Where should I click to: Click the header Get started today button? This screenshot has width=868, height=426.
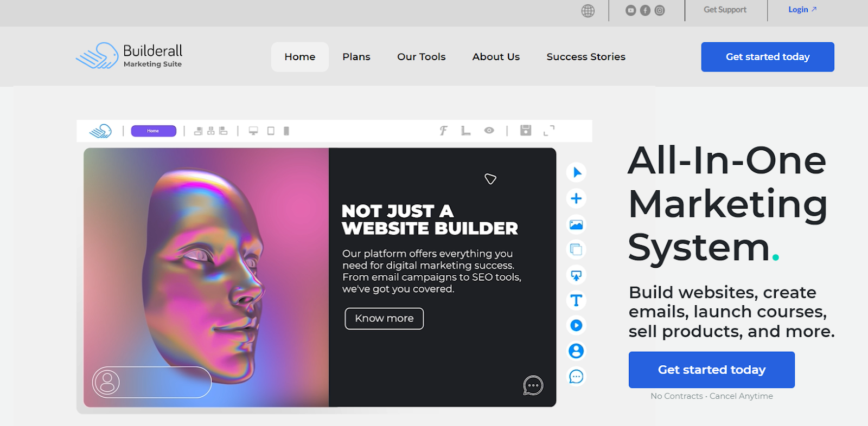(x=768, y=57)
